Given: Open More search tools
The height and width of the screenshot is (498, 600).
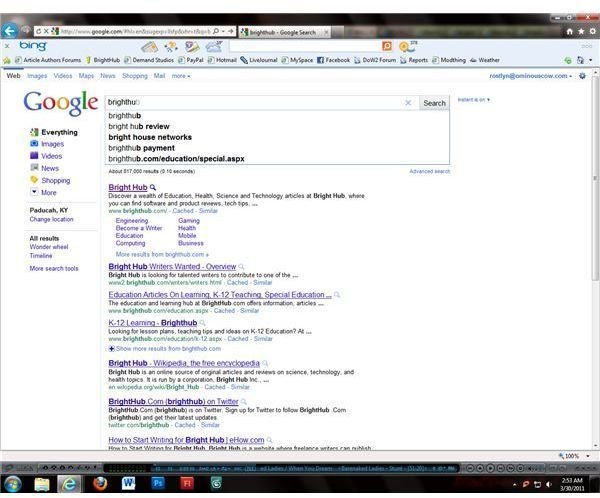Looking at the screenshot, I should (54, 269).
